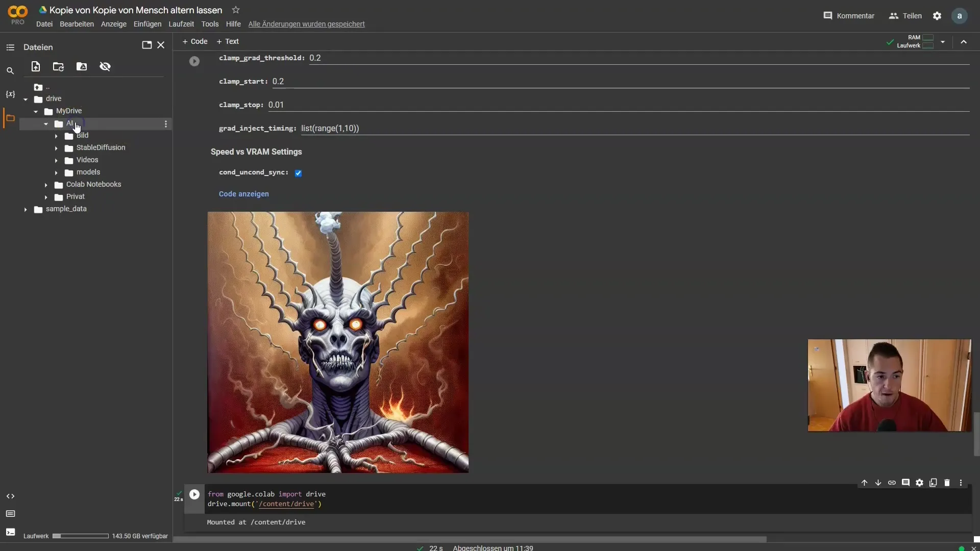Add comment to cell icon
This screenshot has width=980, height=551.
[905, 483]
